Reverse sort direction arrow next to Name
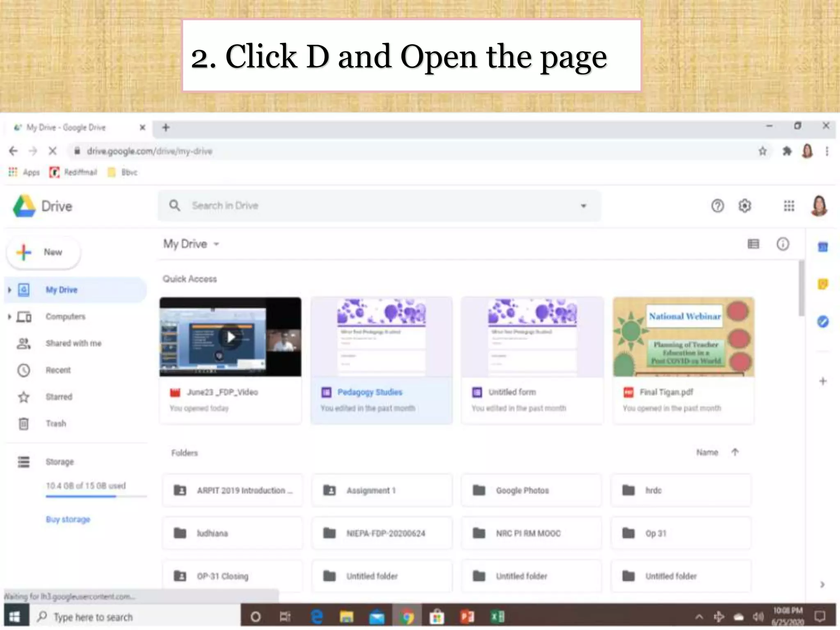The image size is (840, 630). (735, 452)
